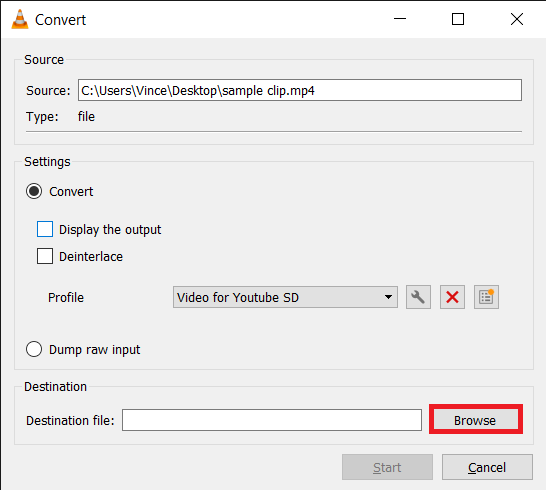Click the Type value 'file' text

coord(86,117)
